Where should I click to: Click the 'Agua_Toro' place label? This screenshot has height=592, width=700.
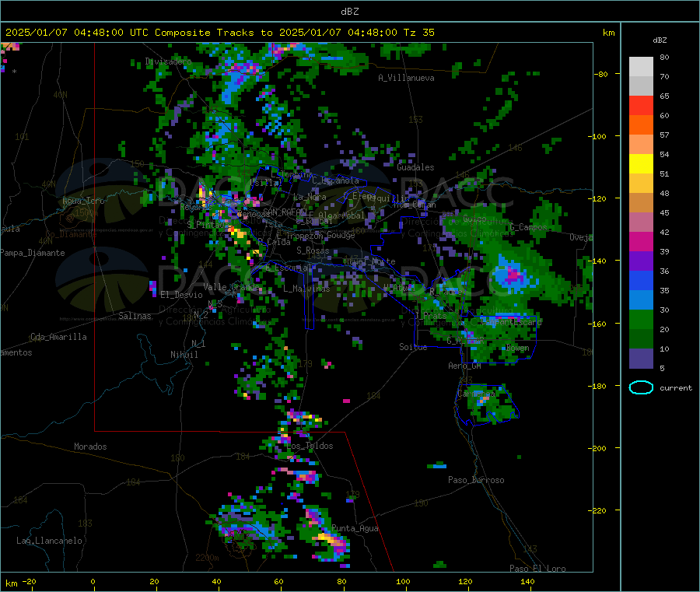83,201
